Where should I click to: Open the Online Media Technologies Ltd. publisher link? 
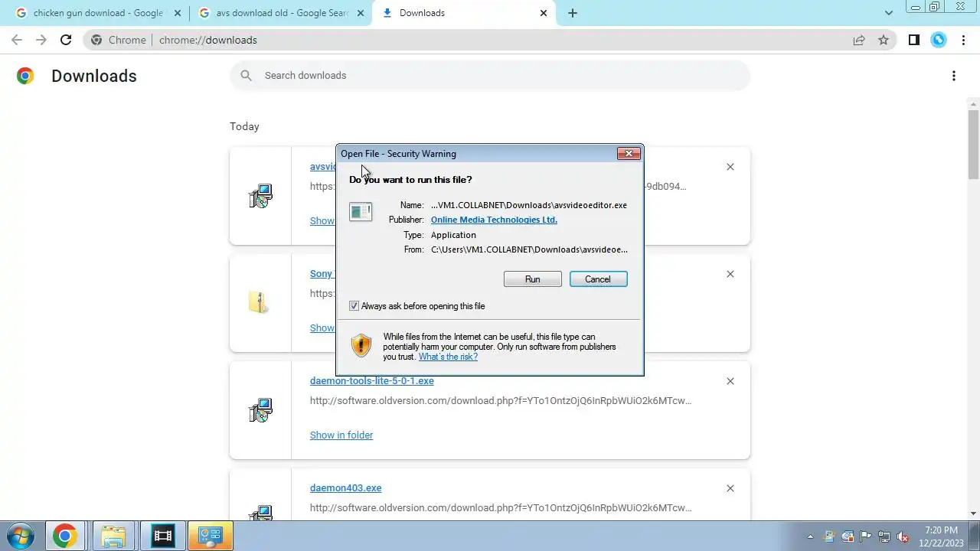[x=494, y=220]
